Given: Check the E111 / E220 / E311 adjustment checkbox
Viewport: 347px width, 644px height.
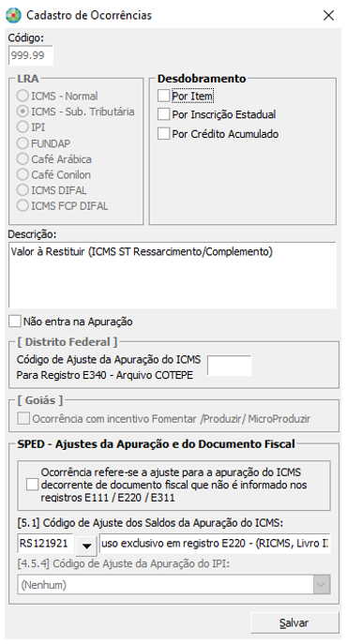Looking at the screenshot, I should 32,485.
